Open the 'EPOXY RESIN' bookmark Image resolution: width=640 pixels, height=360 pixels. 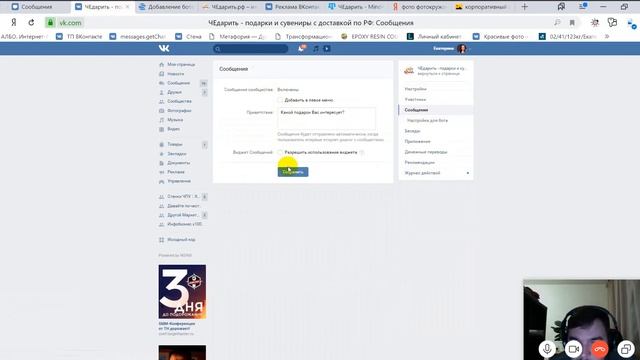pos(369,36)
